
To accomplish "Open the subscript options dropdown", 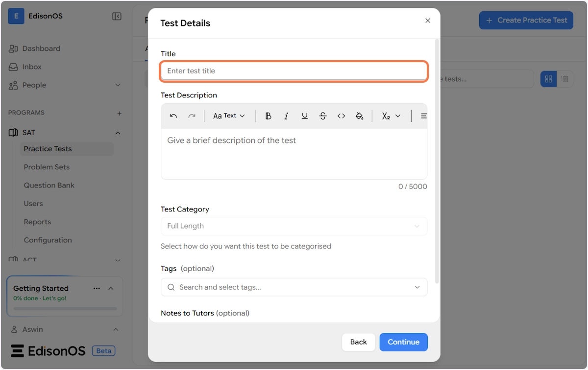I will [x=391, y=116].
